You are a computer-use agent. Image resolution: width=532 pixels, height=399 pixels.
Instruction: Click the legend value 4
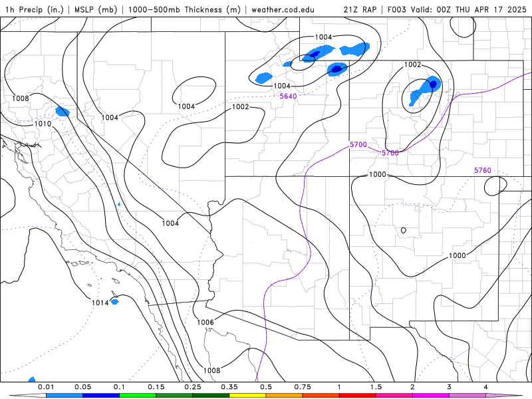[485, 387]
